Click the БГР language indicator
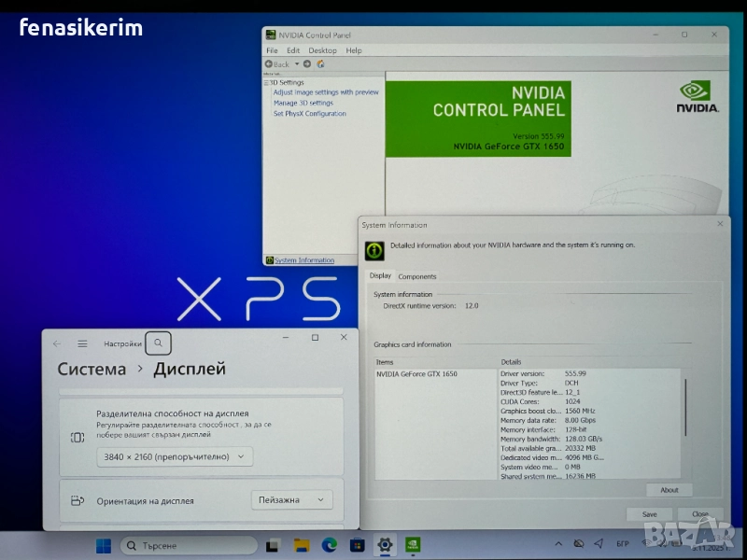This screenshot has width=747, height=560. pyautogui.click(x=623, y=543)
